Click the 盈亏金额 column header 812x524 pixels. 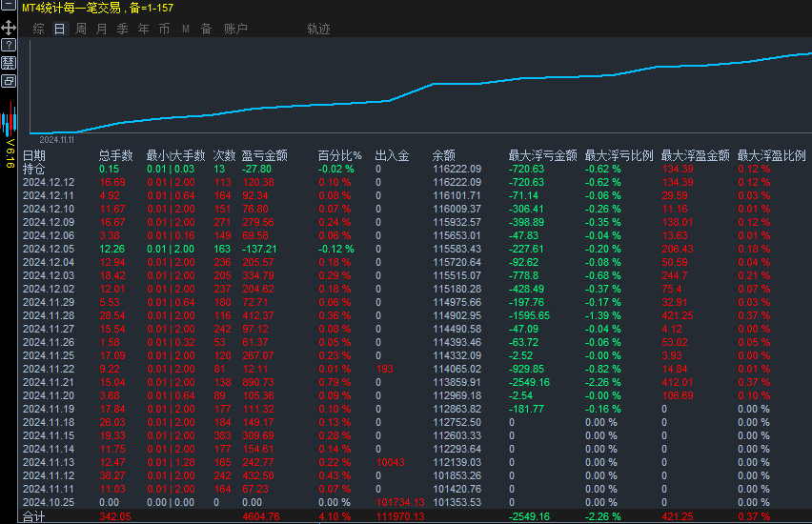(265, 155)
